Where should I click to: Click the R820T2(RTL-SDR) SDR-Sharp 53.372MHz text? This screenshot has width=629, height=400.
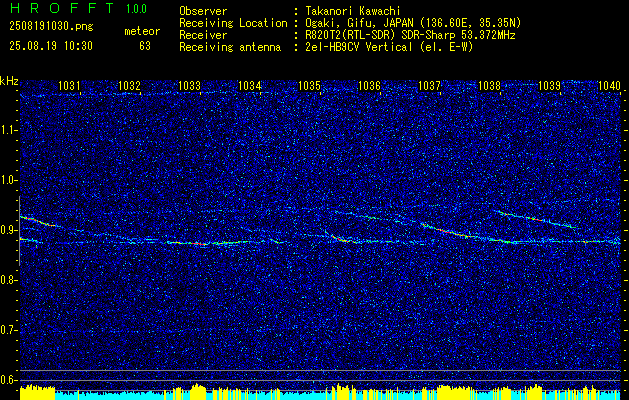[x=410, y=35]
